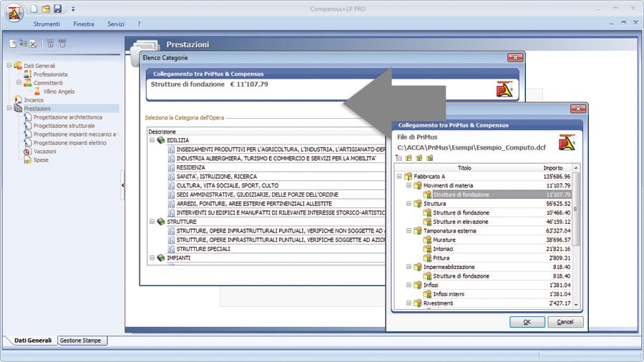Open the Strumenti menu
The image size is (644, 362).
point(47,24)
